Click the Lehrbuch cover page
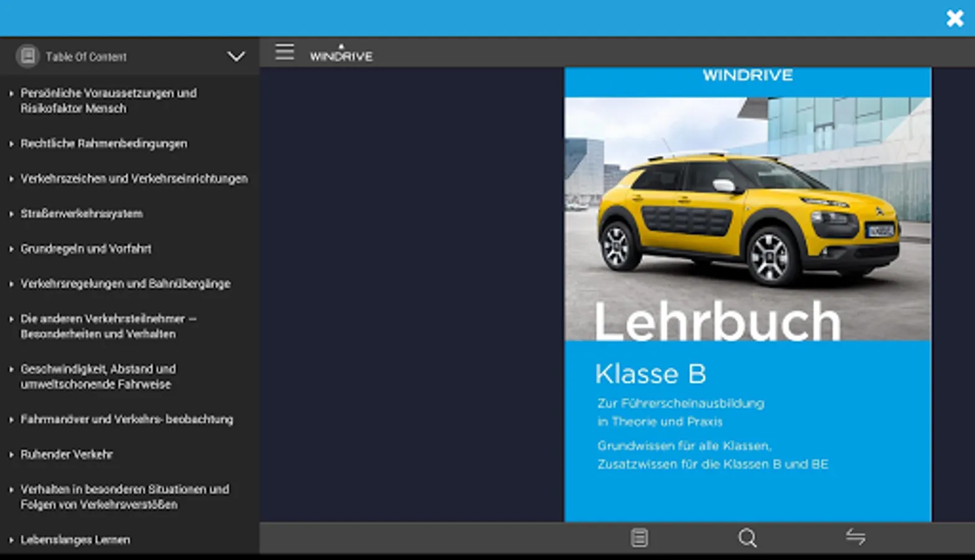Image resolution: width=975 pixels, height=560 pixels. pos(747,294)
